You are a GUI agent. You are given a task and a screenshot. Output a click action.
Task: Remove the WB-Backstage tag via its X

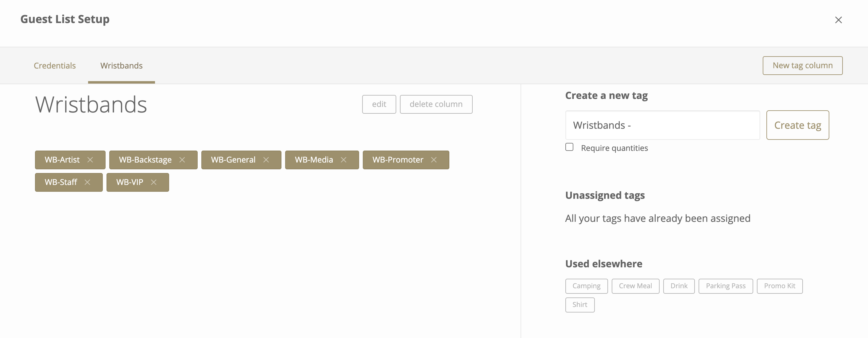(x=182, y=160)
